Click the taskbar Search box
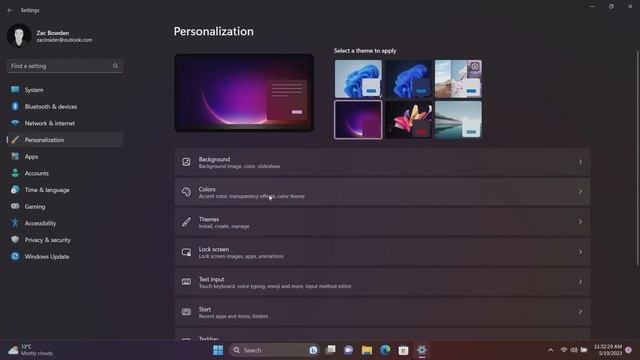 275,350
